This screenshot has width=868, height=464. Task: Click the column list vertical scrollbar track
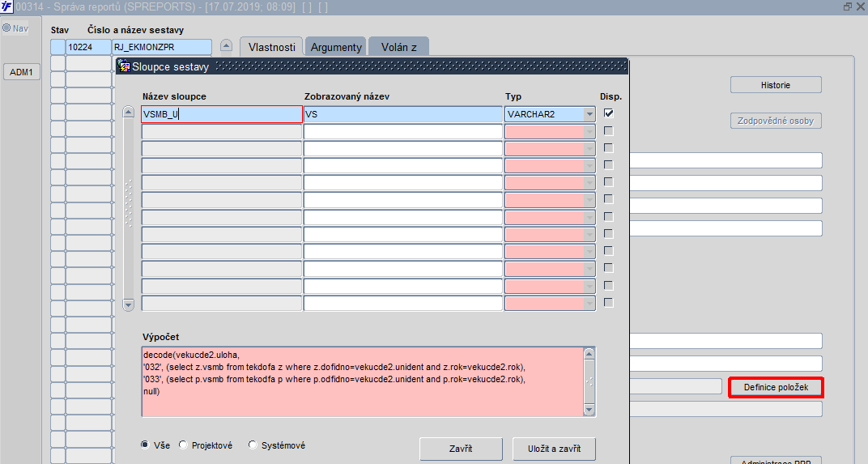[129, 207]
